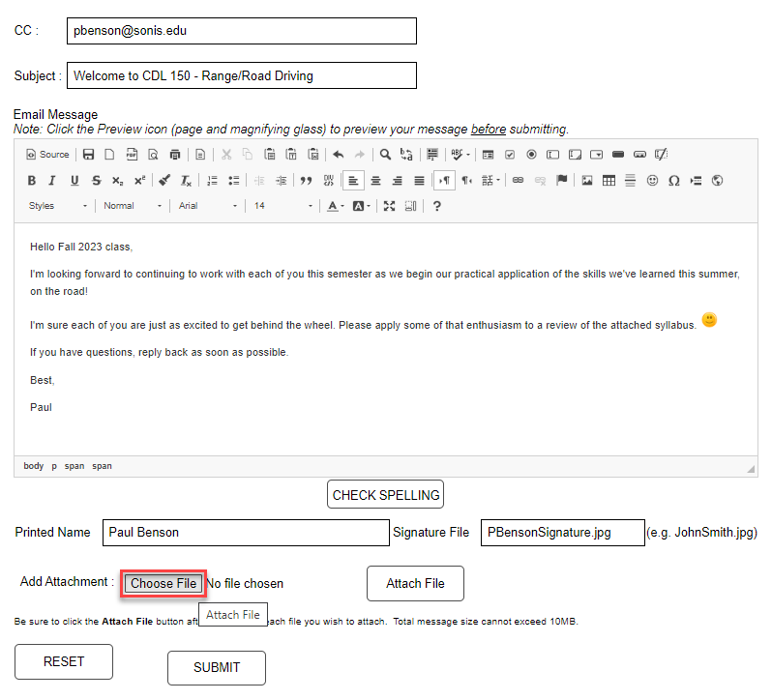772x700 pixels.
Task: Toggle subscript formatting
Action: pyautogui.click(x=117, y=181)
